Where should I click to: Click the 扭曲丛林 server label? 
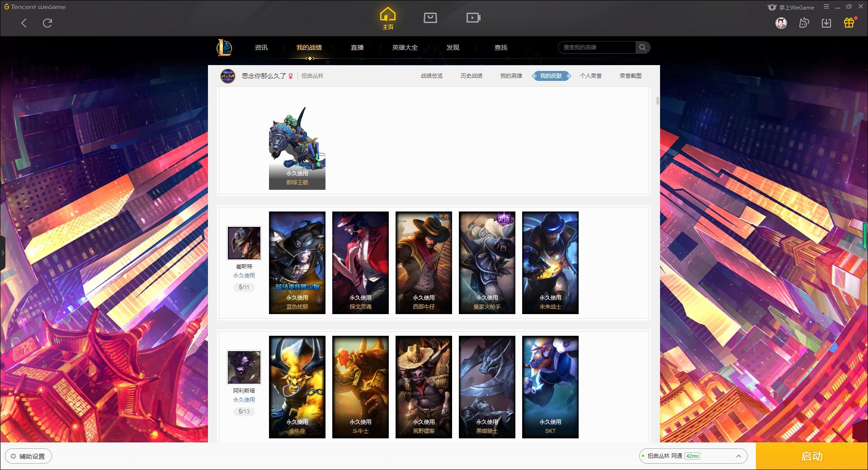[x=312, y=76]
